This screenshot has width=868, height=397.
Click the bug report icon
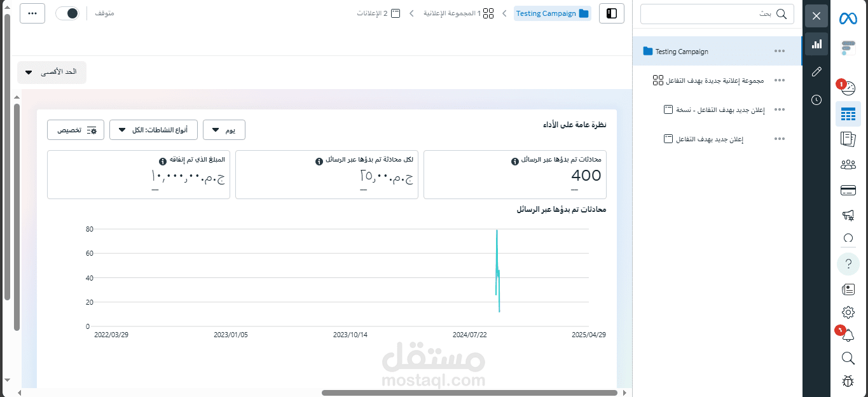click(848, 381)
